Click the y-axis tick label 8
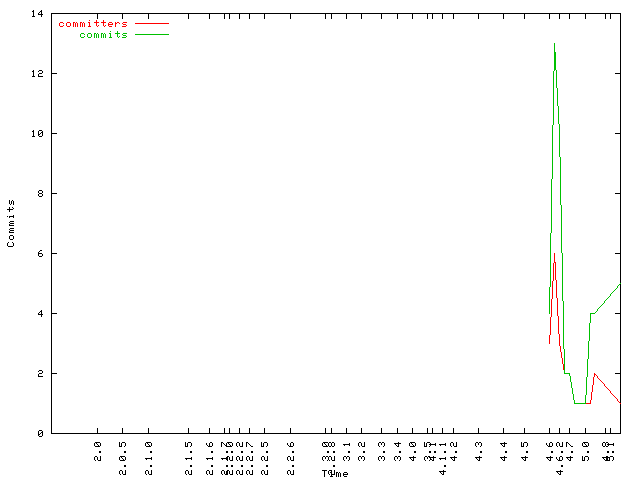 pyautogui.click(x=39, y=194)
